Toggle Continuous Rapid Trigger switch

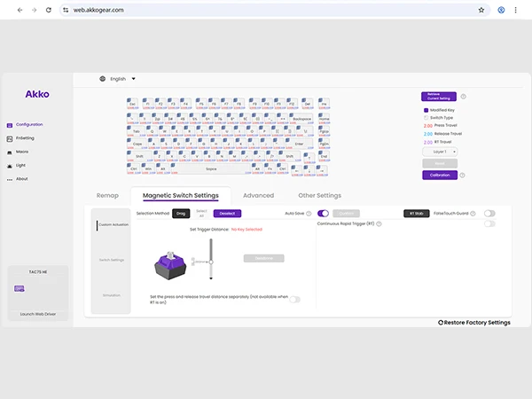click(489, 224)
